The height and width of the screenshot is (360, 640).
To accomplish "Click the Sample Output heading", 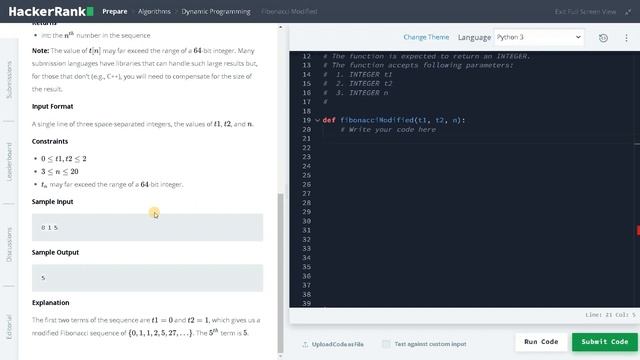I will click(55, 253).
